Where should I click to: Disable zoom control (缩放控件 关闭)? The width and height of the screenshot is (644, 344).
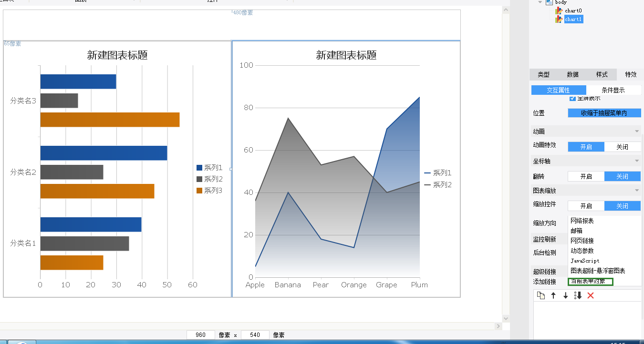coord(623,206)
